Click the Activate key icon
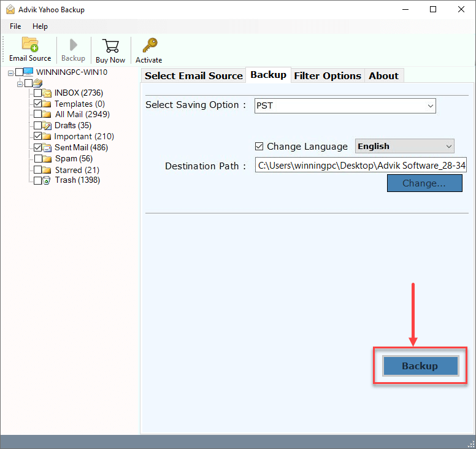The height and width of the screenshot is (449, 476). pyautogui.click(x=150, y=45)
